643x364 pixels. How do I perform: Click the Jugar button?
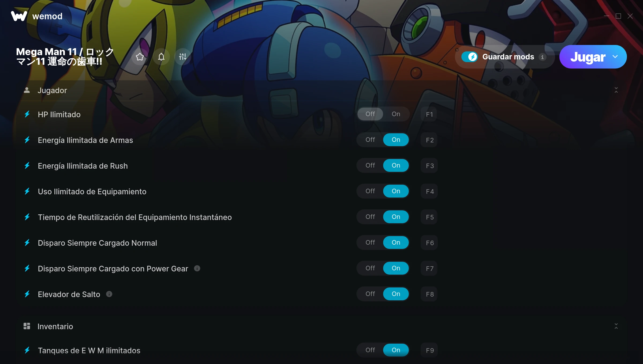[588, 57]
